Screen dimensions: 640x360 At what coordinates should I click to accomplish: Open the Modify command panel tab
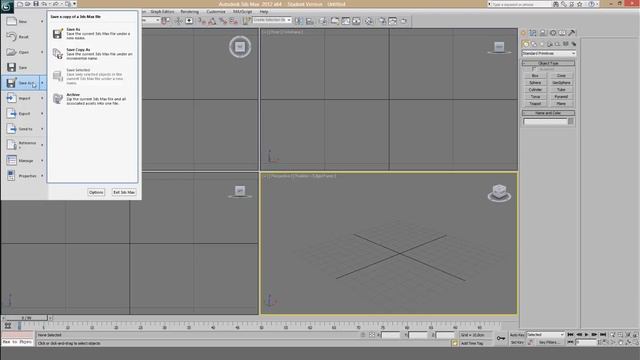coord(533,33)
